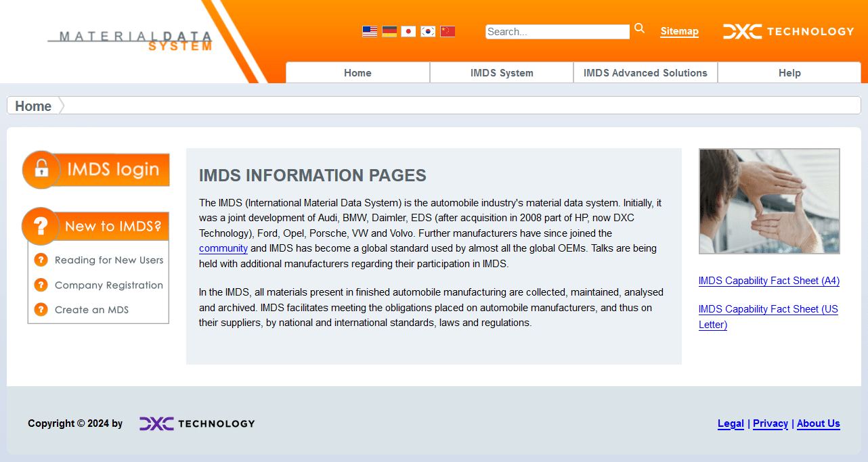Open the Help menu
The image size is (868, 462).
click(789, 72)
